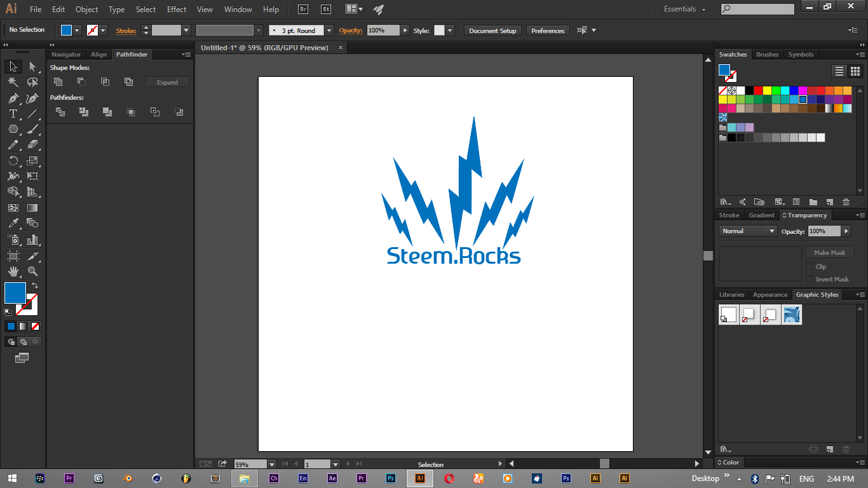
Task: Open the Essentials workspace dropdown
Action: tap(684, 9)
